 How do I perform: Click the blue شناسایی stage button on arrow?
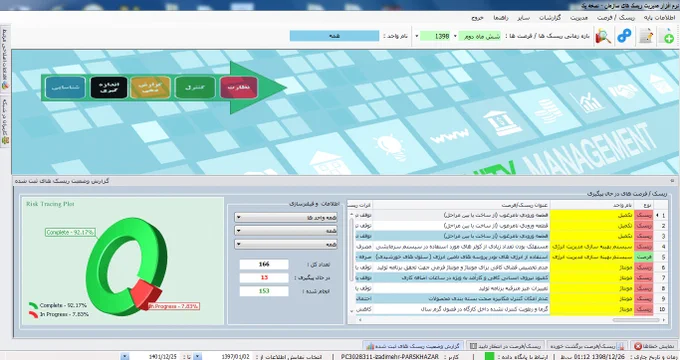click(65, 87)
